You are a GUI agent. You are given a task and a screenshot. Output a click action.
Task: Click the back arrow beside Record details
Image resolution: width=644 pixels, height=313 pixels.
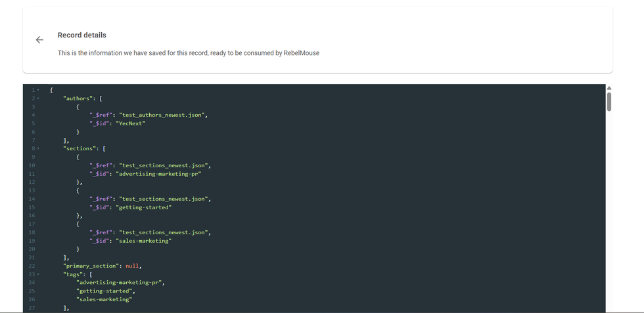click(x=39, y=40)
